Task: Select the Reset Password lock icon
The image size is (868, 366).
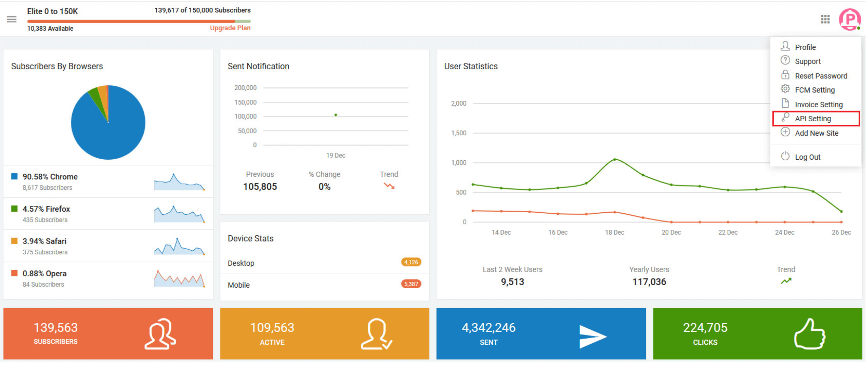Action: click(786, 75)
